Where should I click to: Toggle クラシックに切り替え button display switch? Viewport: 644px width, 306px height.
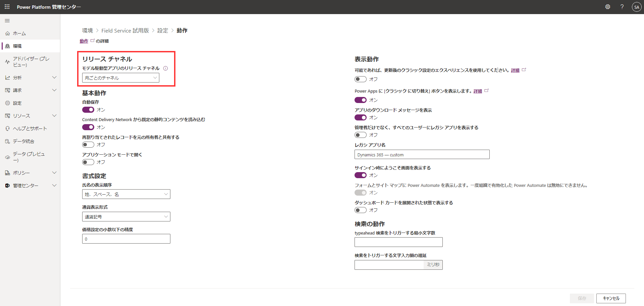coord(361,100)
